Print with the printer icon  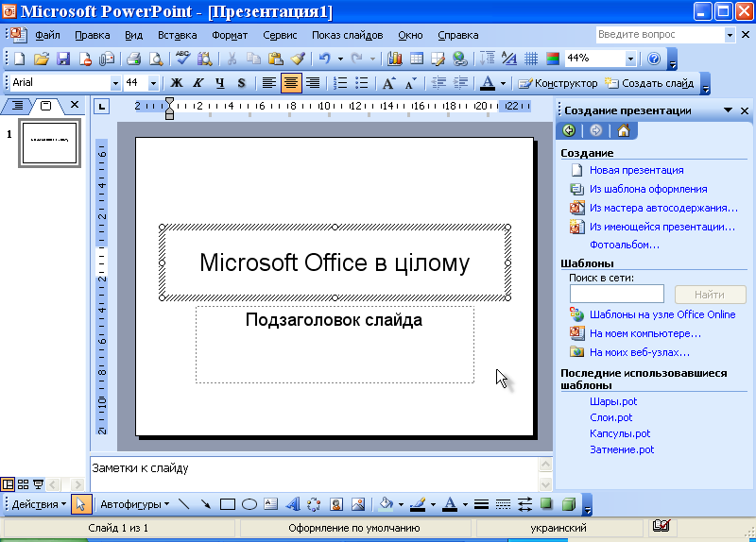133,59
